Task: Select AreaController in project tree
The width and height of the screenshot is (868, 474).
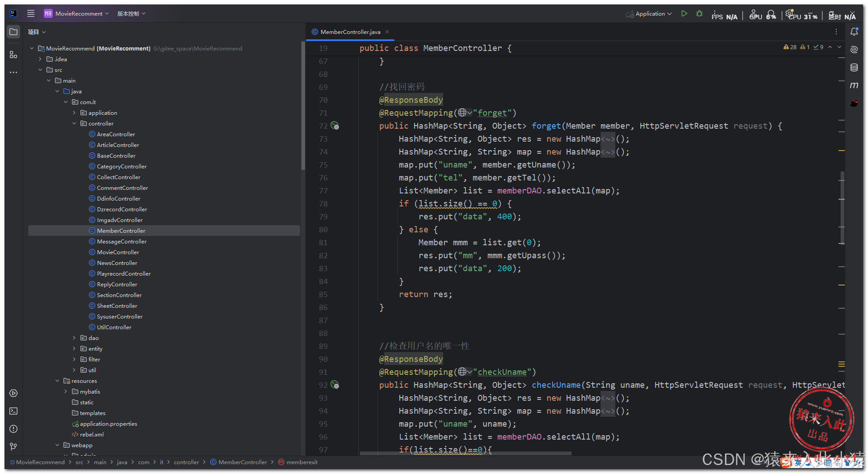Action: [116, 134]
